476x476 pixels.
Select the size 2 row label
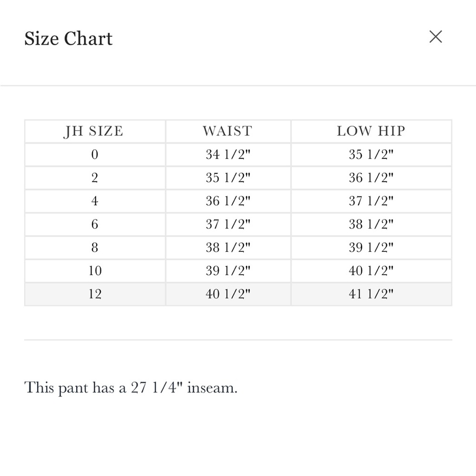(95, 178)
